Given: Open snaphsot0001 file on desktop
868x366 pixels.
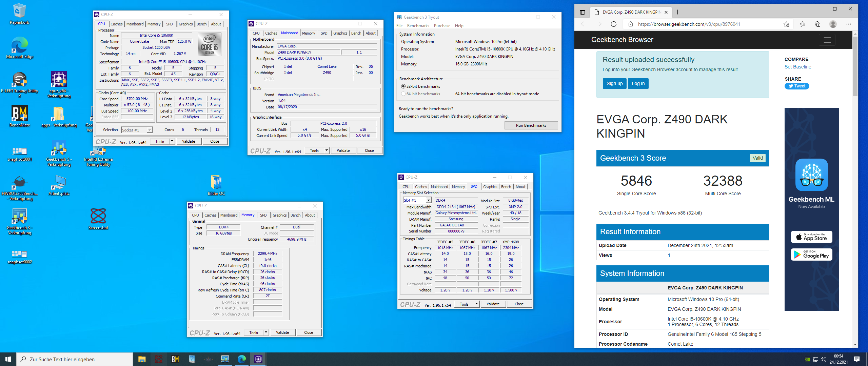Looking at the screenshot, I should pyautogui.click(x=19, y=154).
